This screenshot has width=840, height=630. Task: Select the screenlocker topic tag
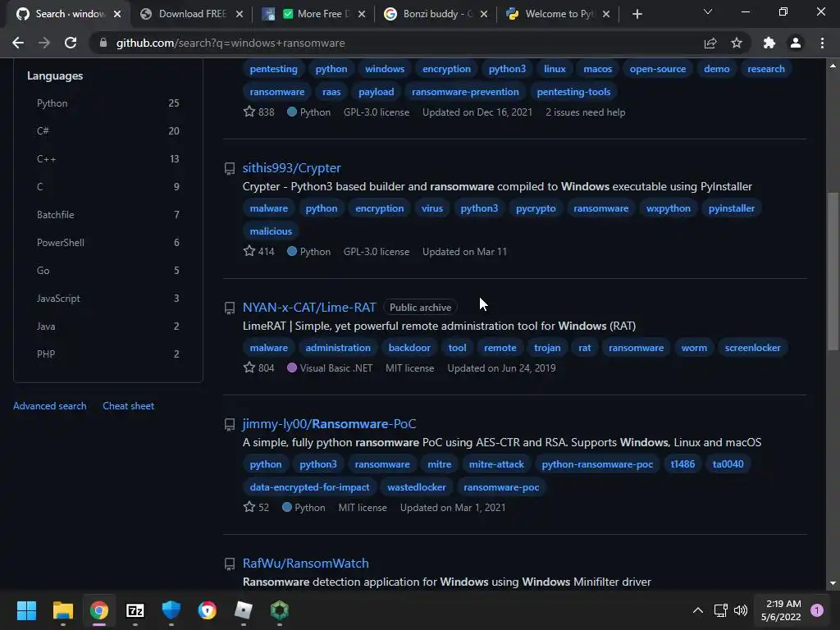pos(753,347)
